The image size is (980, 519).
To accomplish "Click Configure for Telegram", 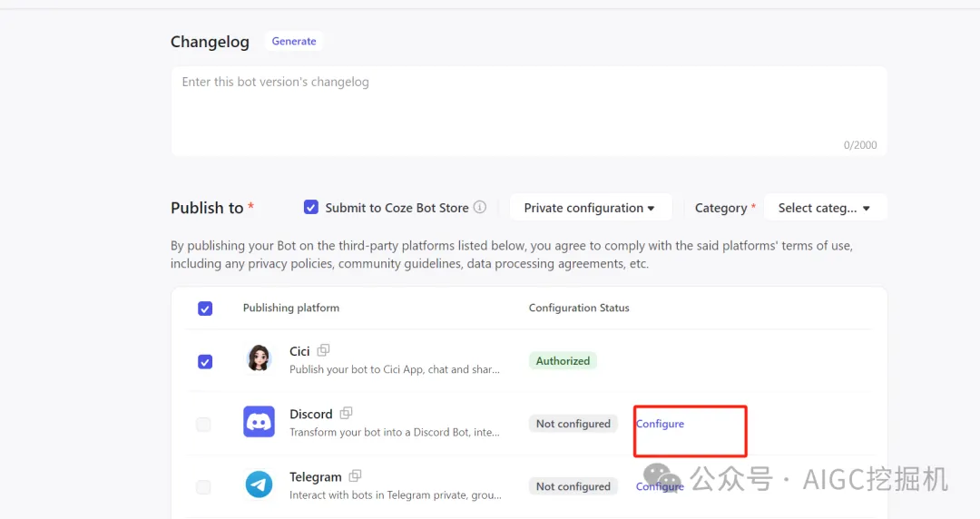I will [660, 486].
